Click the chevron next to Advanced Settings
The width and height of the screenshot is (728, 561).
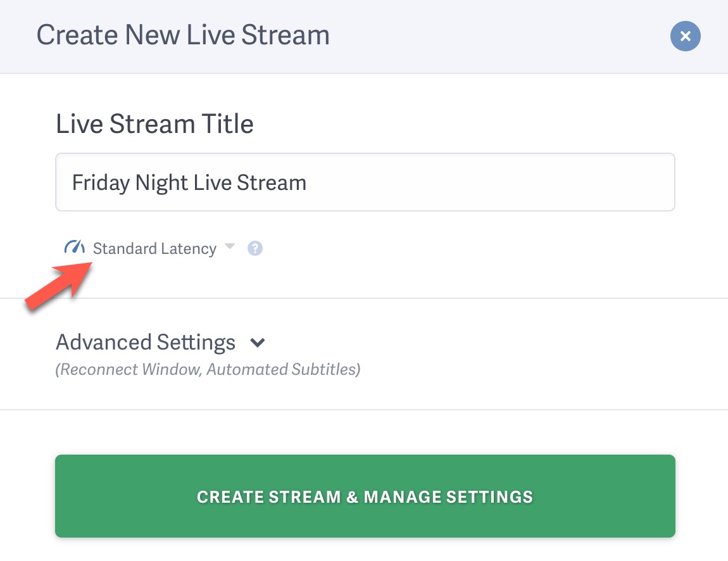pyautogui.click(x=257, y=343)
